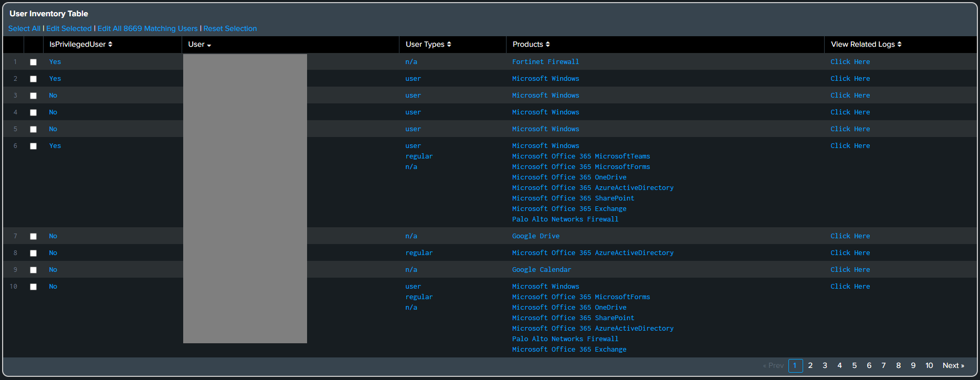Image resolution: width=980 pixels, height=380 pixels.
Task: Select the row 2 checkbox
Action: [x=34, y=79]
